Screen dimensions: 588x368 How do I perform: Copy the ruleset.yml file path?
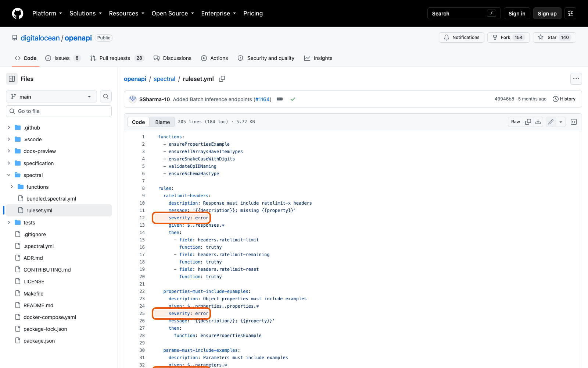point(222,79)
